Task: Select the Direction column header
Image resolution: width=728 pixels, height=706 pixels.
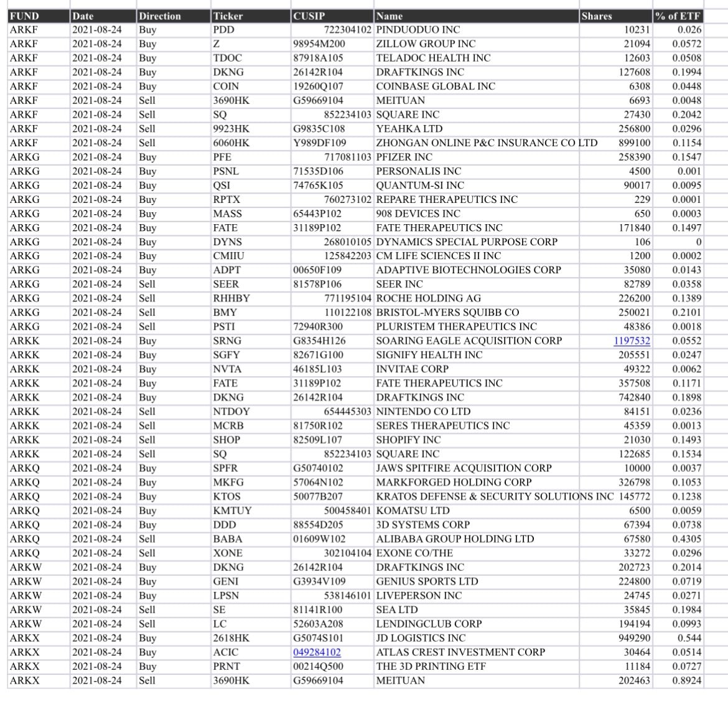Action: click(x=174, y=16)
